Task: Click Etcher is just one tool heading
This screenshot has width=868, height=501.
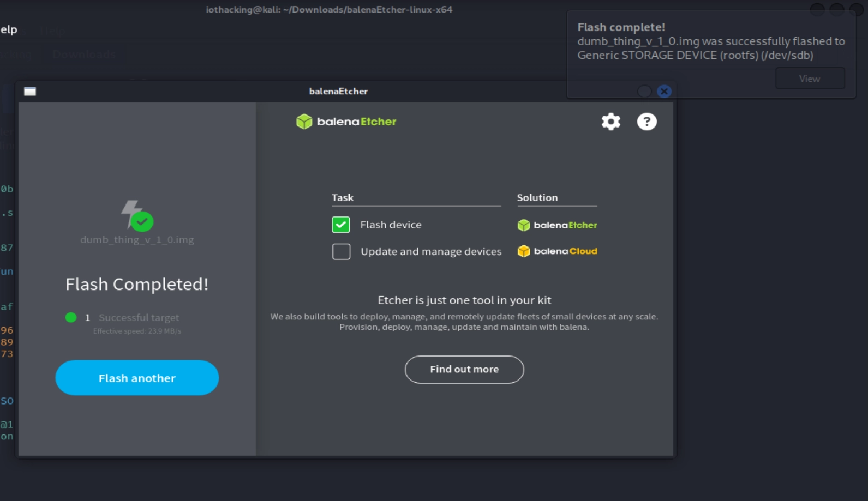Action: tap(464, 300)
